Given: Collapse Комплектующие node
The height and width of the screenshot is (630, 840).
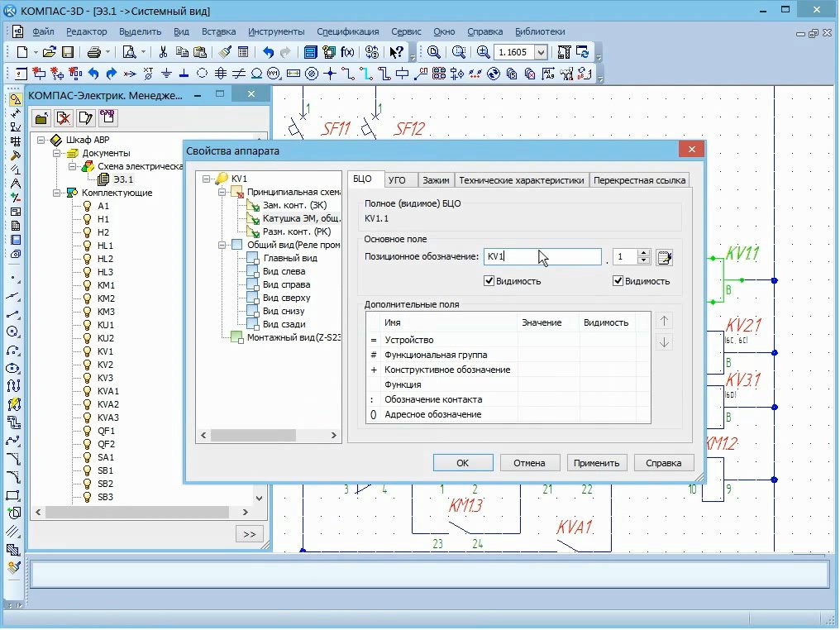Looking at the screenshot, I should click(x=57, y=193).
